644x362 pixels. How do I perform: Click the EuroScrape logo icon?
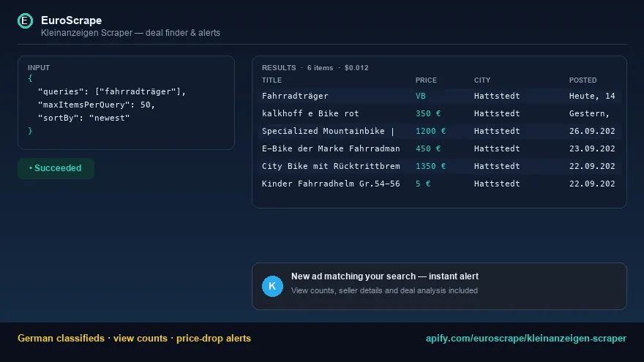[25, 20]
